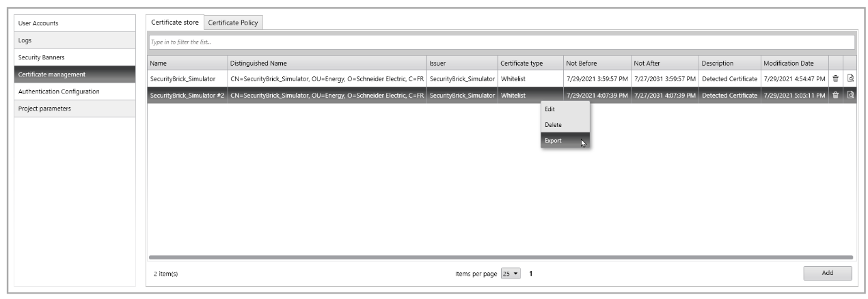
Task: Sort by the Name column header
Action: tap(187, 63)
